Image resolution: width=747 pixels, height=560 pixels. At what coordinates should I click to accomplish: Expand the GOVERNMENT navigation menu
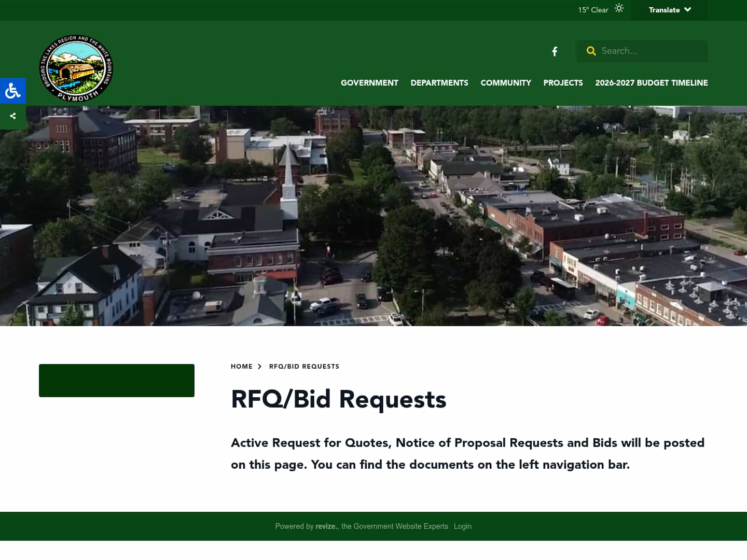point(369,83)
